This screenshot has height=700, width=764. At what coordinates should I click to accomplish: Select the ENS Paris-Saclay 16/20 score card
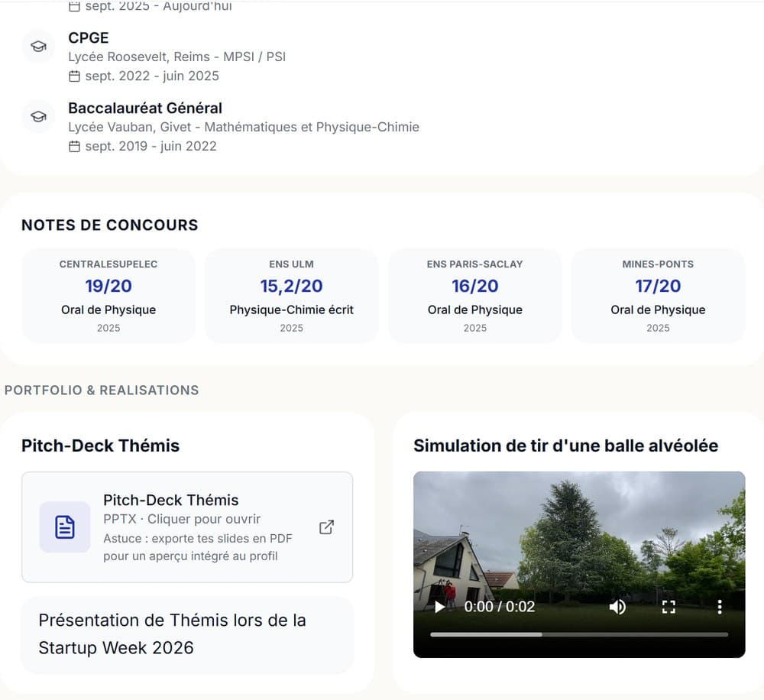click(x=475, y=296)
